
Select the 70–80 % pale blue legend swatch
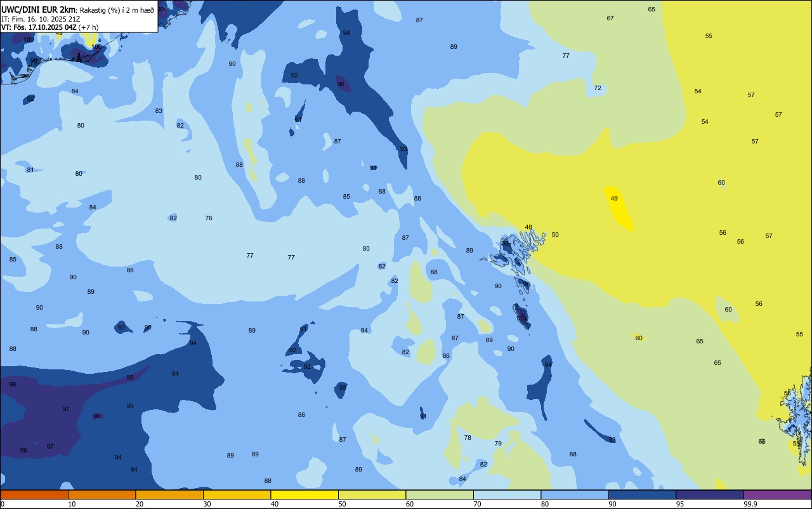click(x=507, y=494)
